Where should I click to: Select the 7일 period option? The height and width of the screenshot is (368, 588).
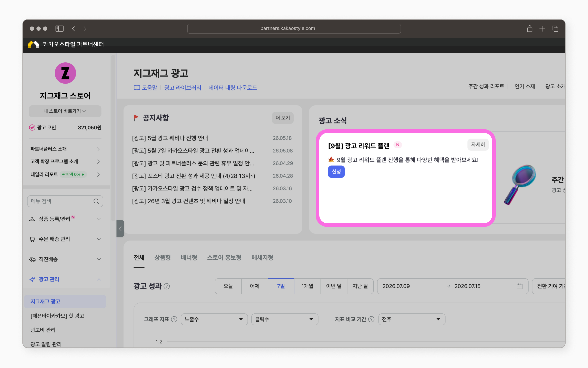[281, 286]
